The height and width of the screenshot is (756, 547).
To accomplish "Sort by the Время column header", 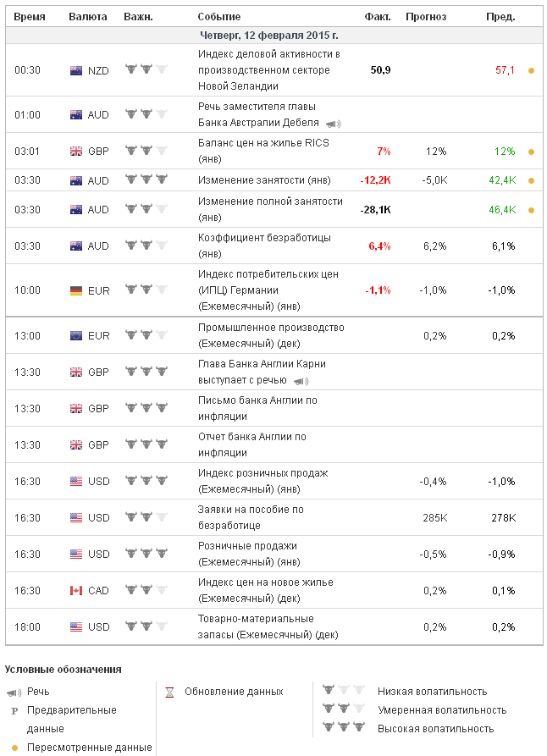I will (30, 17).
